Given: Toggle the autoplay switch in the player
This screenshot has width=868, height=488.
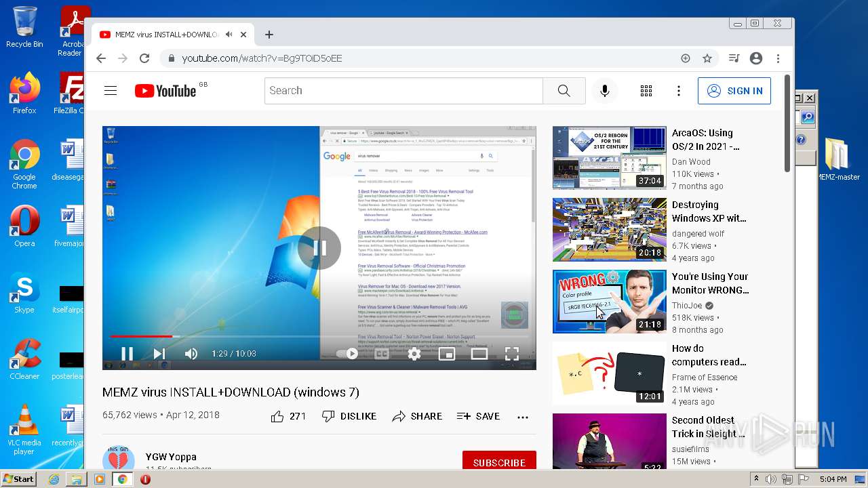Looking at the screenshot, I should pos(347,353).
